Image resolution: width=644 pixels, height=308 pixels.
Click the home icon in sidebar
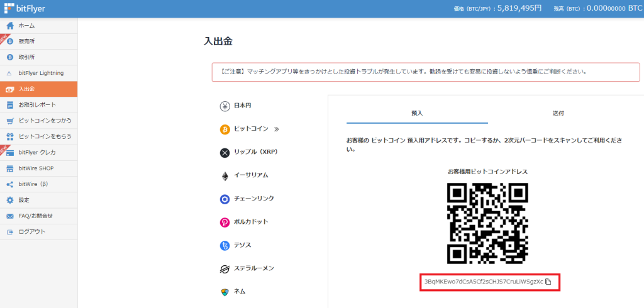click(x=10, y=26)
